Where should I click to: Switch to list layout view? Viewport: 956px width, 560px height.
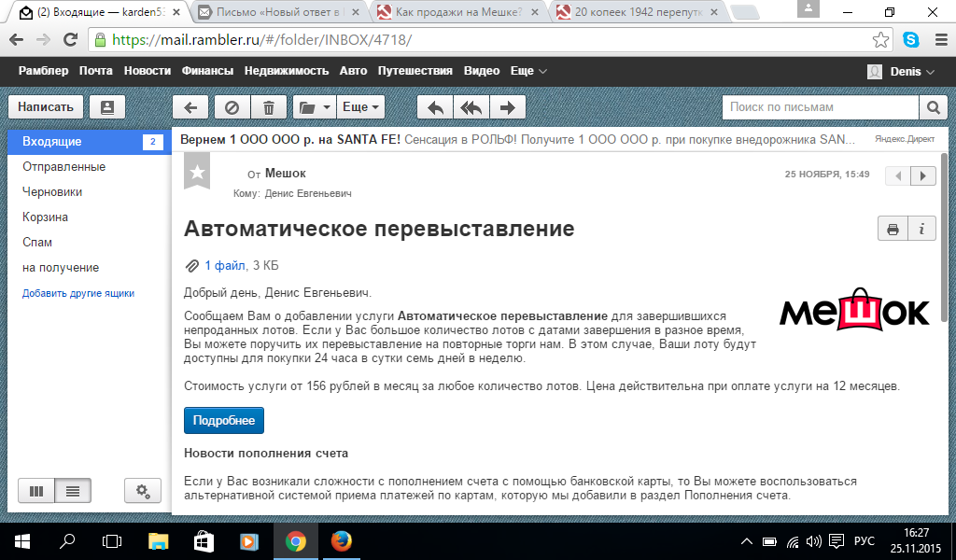click(x=73, y=491)
